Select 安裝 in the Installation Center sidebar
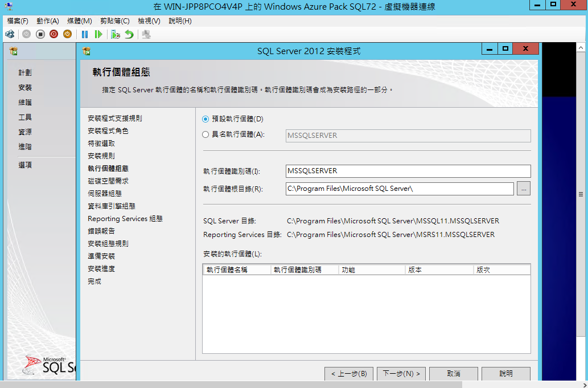 [25, 87]
